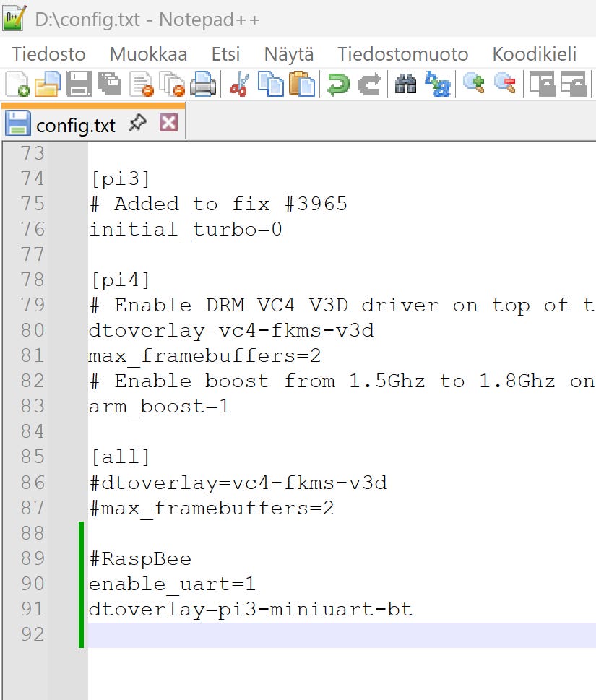Click the #RaspBee comment line
596x700 pixels.
pyautogui.click(x=140, y=559)
